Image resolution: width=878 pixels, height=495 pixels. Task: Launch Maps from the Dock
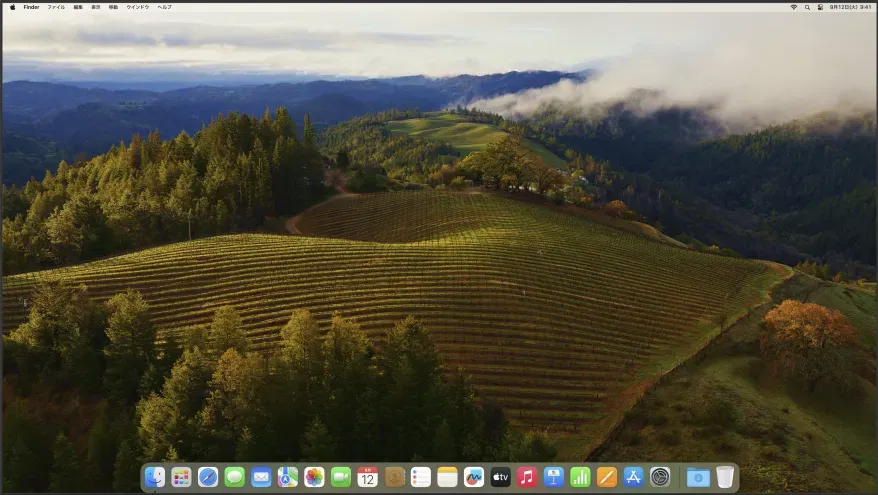287,477
